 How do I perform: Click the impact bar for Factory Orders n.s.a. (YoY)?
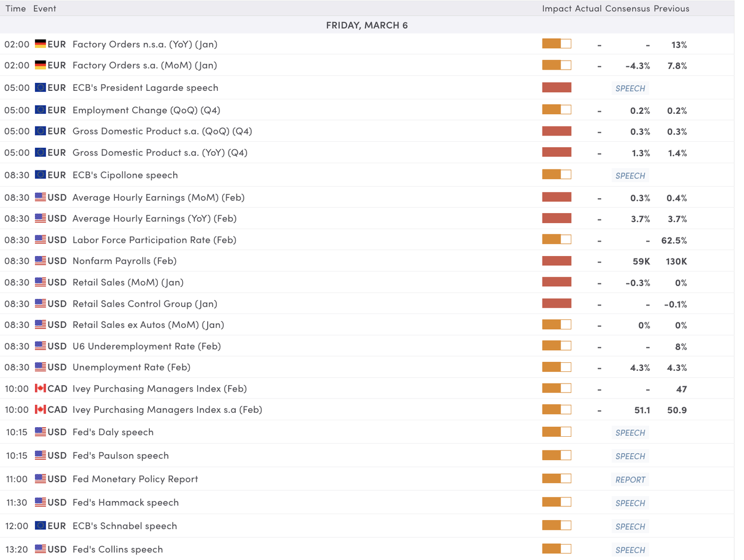coord(556,44)
